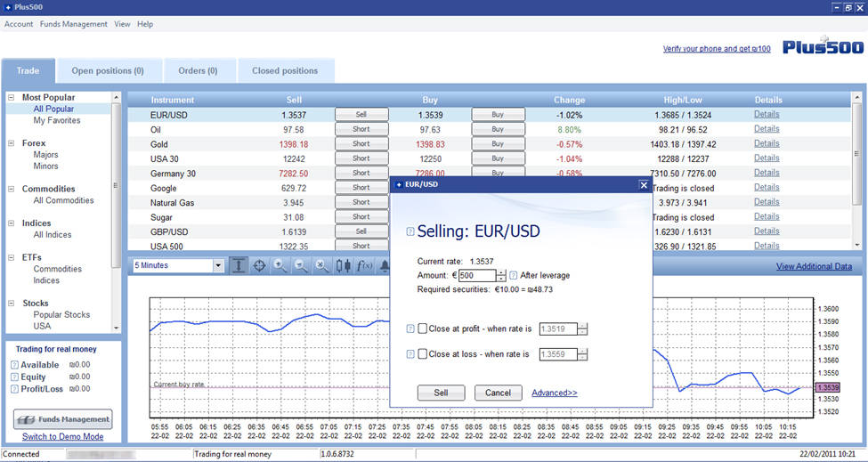Screen dimensions: 868x462
Task: Activate the crosshair tool on chart
Action: coord(260,265)
